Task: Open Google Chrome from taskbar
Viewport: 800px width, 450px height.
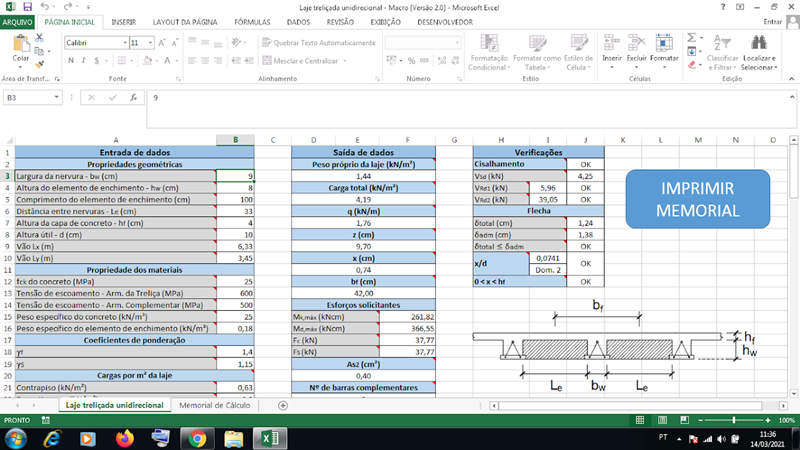Action: 197,438
